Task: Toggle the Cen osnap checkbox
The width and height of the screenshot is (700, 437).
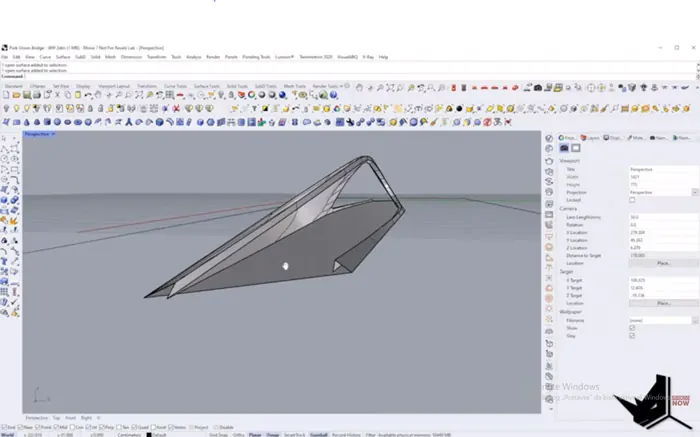Action: click(x=72, y=427)
